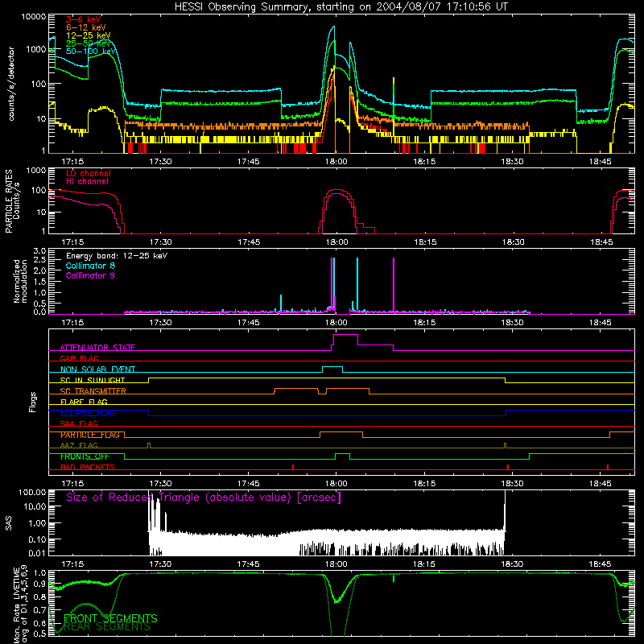Click the vertical 'Flags' axis label
The height and width of the screenshot is (644, 644).
[32, 402]
